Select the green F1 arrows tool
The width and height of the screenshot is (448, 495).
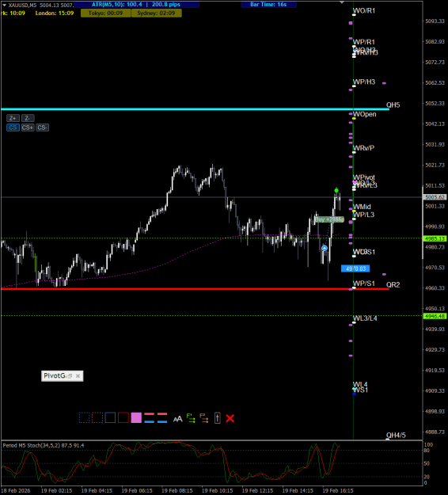[x=191, y=418]
